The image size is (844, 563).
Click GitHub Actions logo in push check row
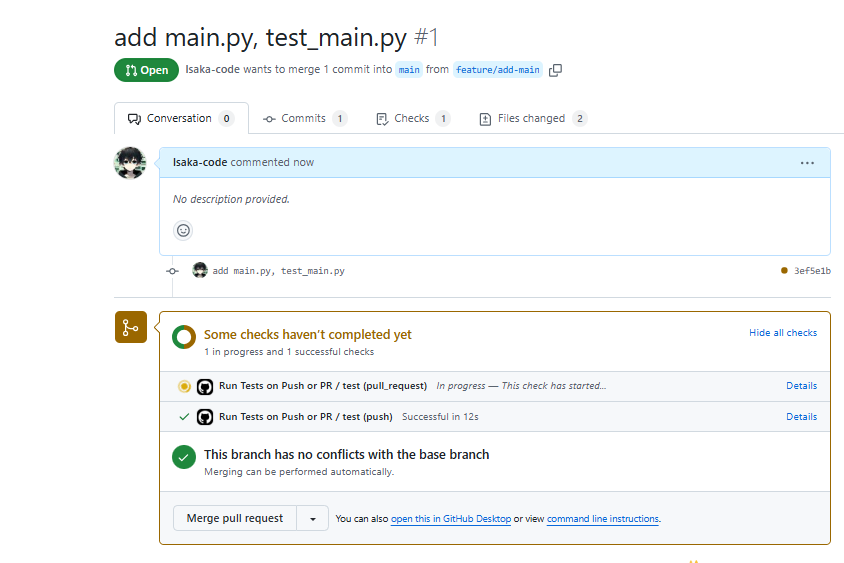[205, 417]
